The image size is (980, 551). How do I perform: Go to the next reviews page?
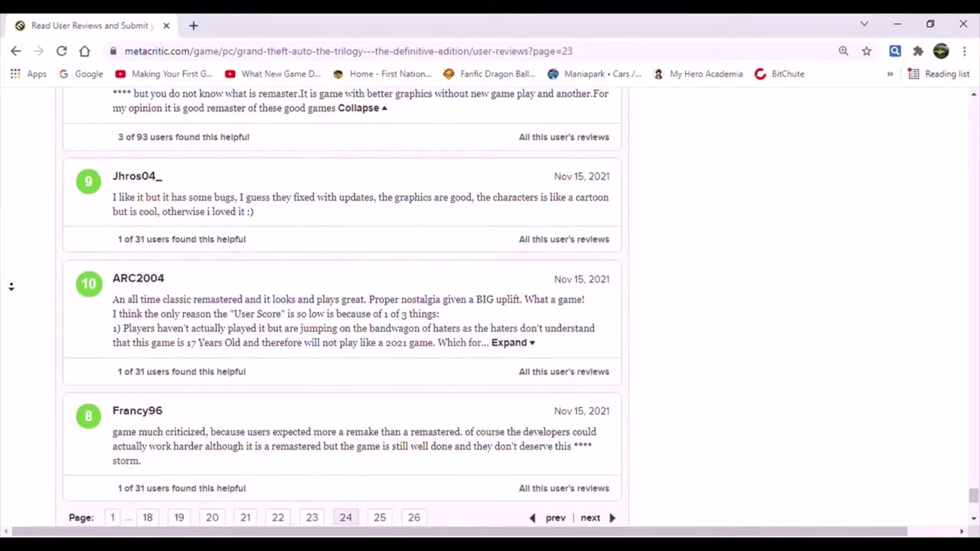point(598,518)
